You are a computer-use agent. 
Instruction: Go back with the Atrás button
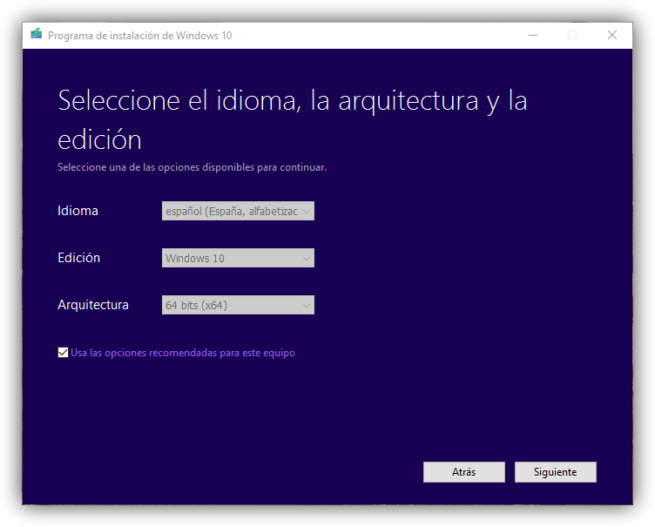(463, 472)
